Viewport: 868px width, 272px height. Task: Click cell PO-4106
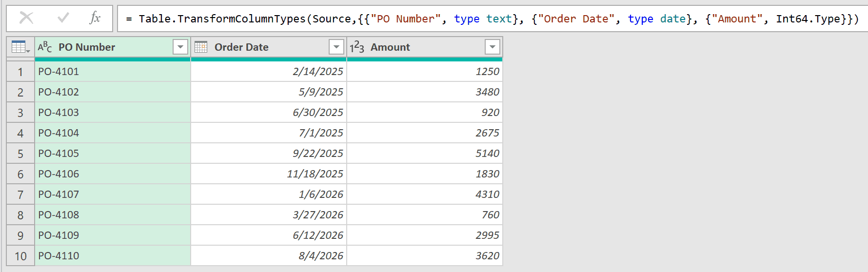(x=113, y=174)
